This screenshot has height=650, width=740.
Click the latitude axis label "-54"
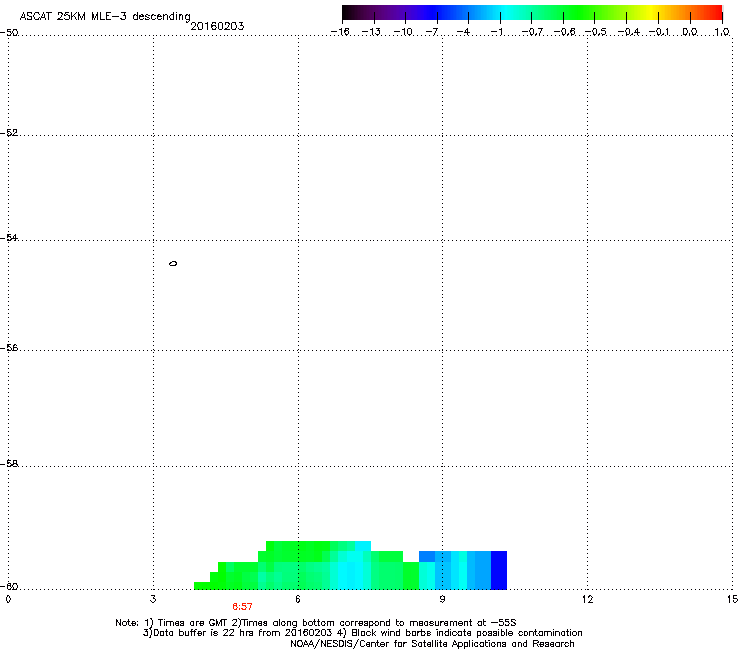pyautogui.click(x=9, y=237)
